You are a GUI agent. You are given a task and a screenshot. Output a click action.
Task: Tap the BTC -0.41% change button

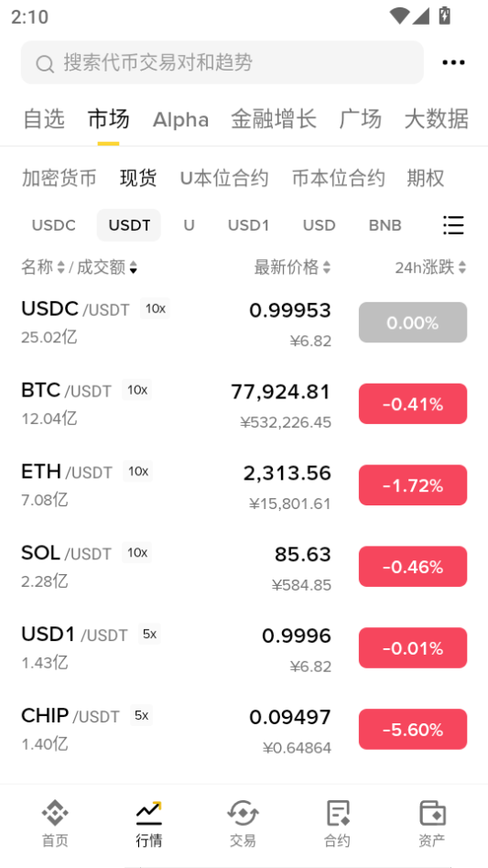(x=413, y=404)
